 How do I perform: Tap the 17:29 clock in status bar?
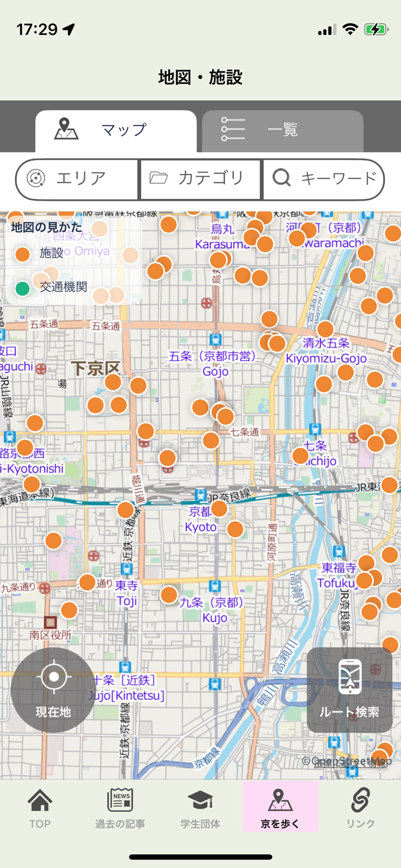coord(37,30)
